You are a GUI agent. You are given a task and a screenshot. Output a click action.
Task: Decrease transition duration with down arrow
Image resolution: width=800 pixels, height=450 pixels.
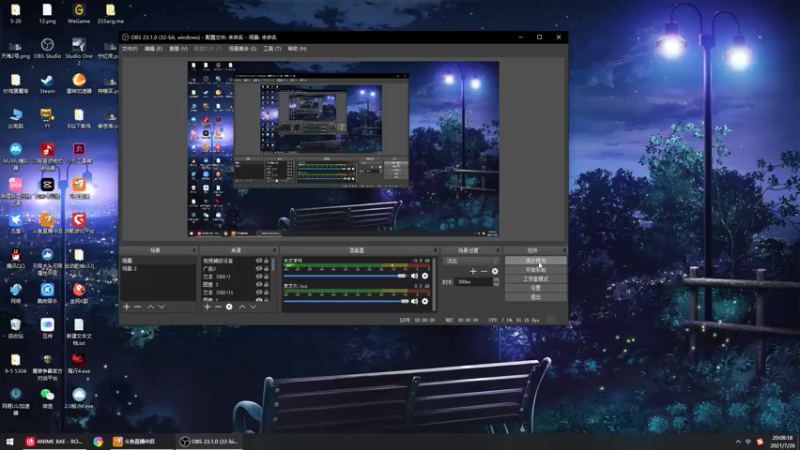(x=496, y=284)
